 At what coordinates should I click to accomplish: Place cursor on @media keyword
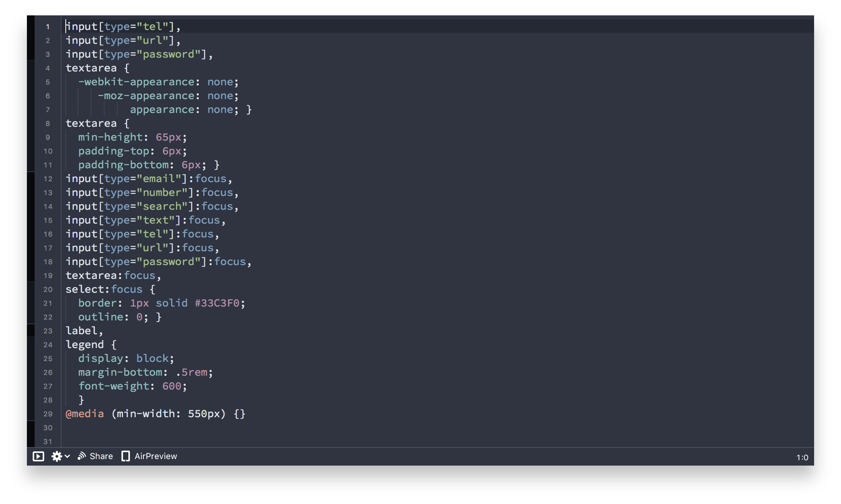click(x=85, y=414)
